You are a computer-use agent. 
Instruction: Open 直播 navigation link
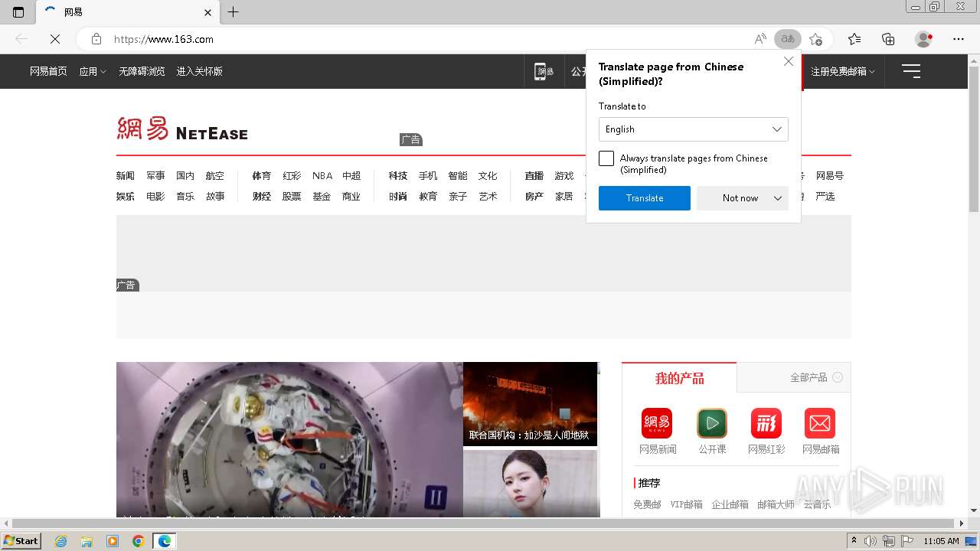[534, 176]
